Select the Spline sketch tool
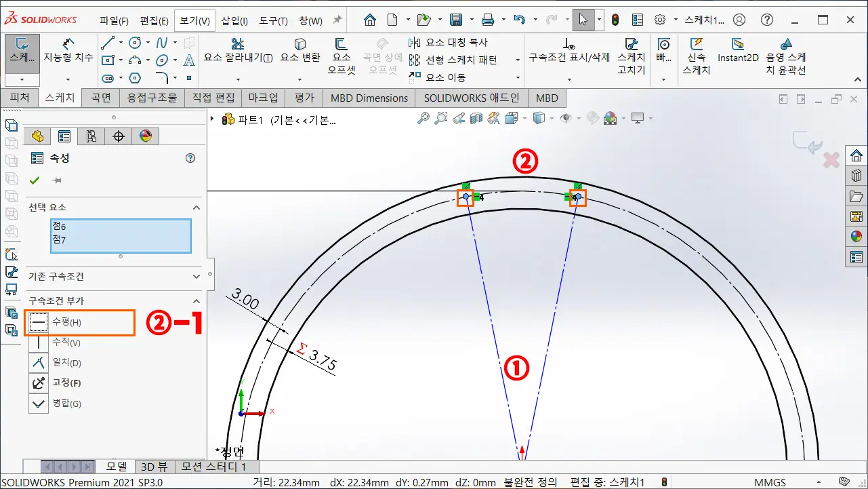The width and height of the screenshot is (868, 489). click(162, 43)
